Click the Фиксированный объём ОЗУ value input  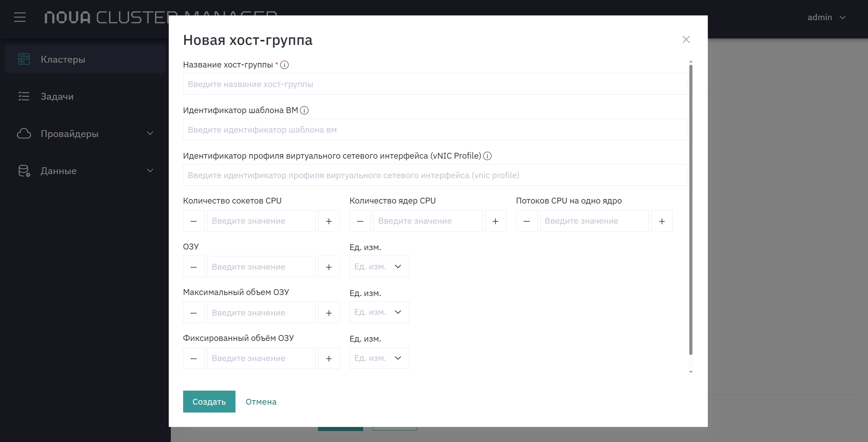click(261, 358)
